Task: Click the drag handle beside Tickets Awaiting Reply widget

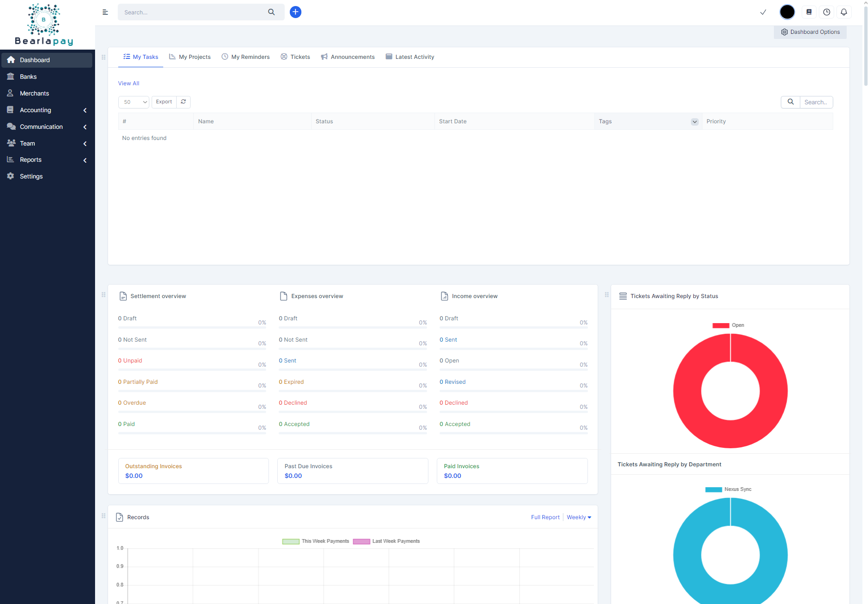Action: click(606, 295)
